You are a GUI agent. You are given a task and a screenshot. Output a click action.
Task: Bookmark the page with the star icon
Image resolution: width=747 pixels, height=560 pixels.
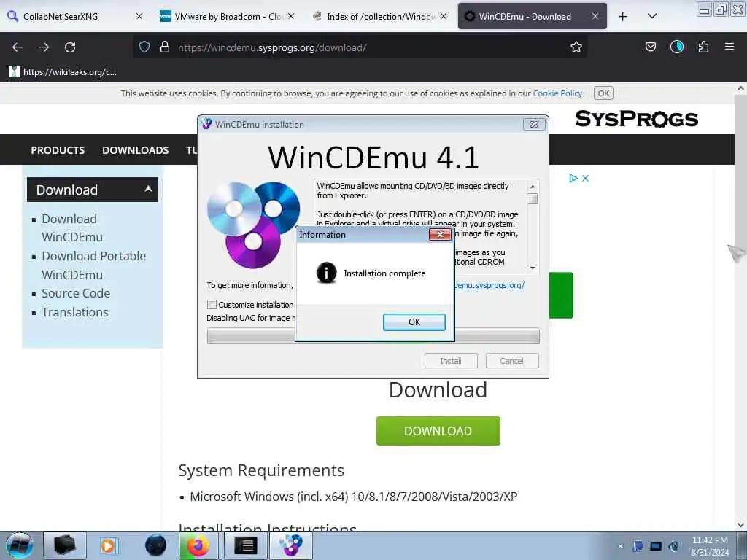point(576,47)
